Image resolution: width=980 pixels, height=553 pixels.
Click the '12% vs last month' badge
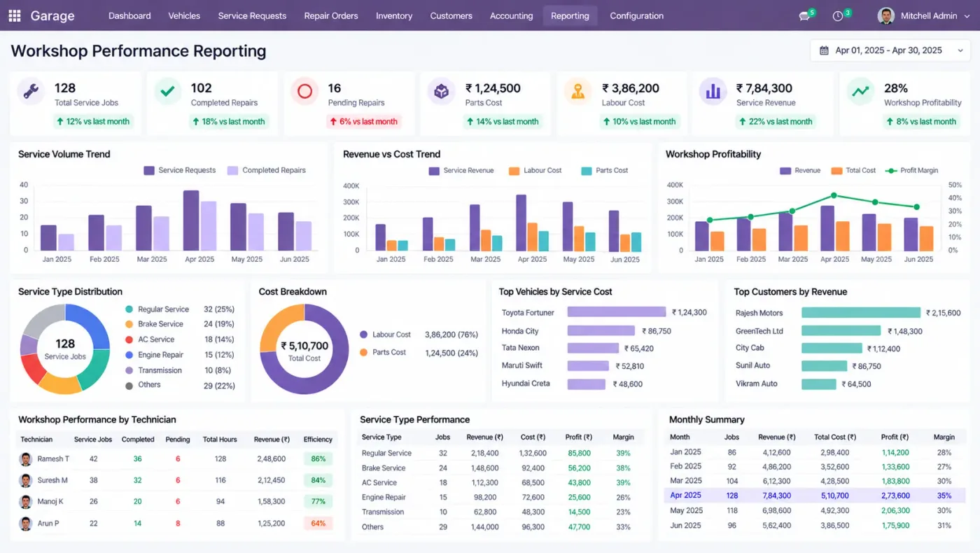[93, 122]
